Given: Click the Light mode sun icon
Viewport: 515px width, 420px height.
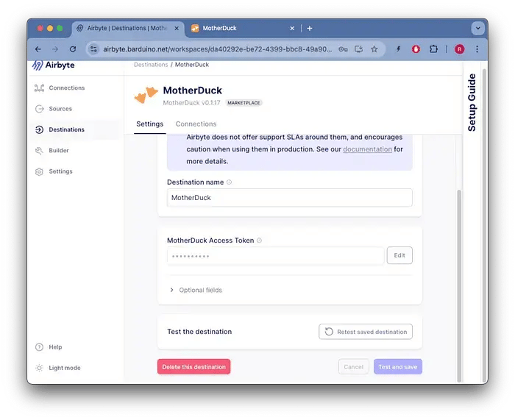Looking at the screenshot, I should coord(39,368).
